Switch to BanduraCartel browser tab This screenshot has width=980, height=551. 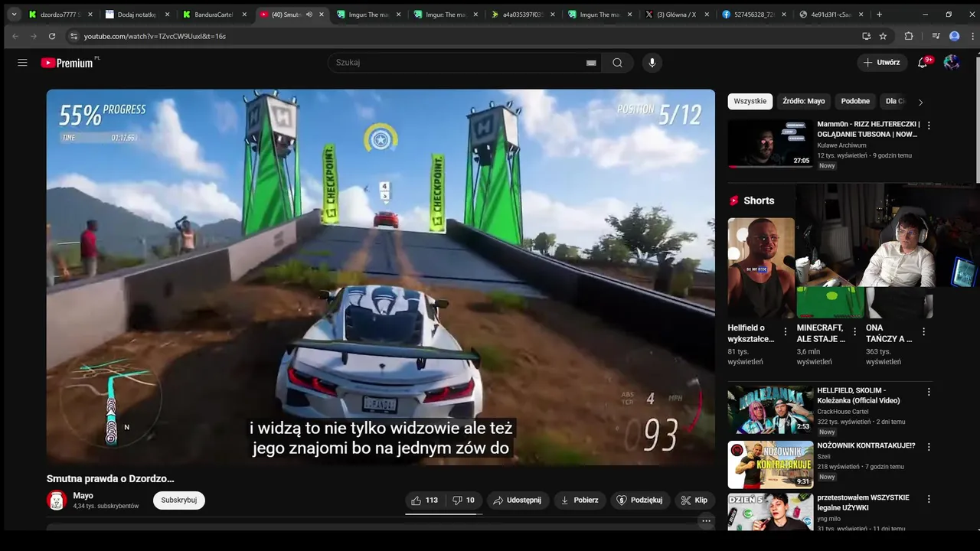coord(213,15)
